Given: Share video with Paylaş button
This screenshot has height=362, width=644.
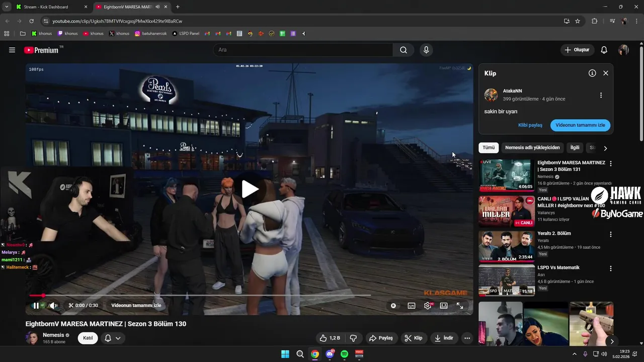Looking at the screenshot, I should click(381, 338).
